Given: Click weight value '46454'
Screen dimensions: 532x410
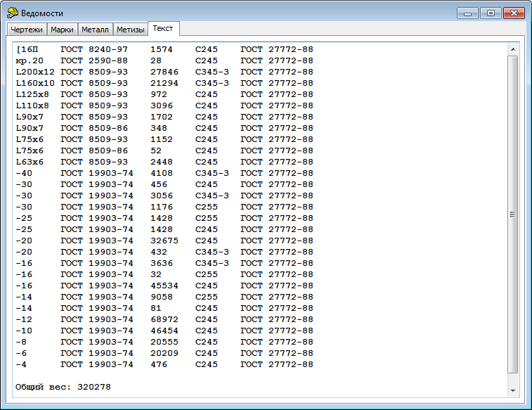Looking at the screenshot, I should [x=164, y=331].
